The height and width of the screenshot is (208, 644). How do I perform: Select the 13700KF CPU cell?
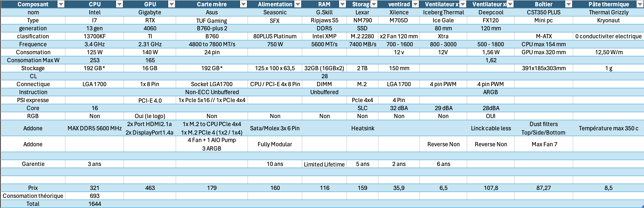click(94, 36)
